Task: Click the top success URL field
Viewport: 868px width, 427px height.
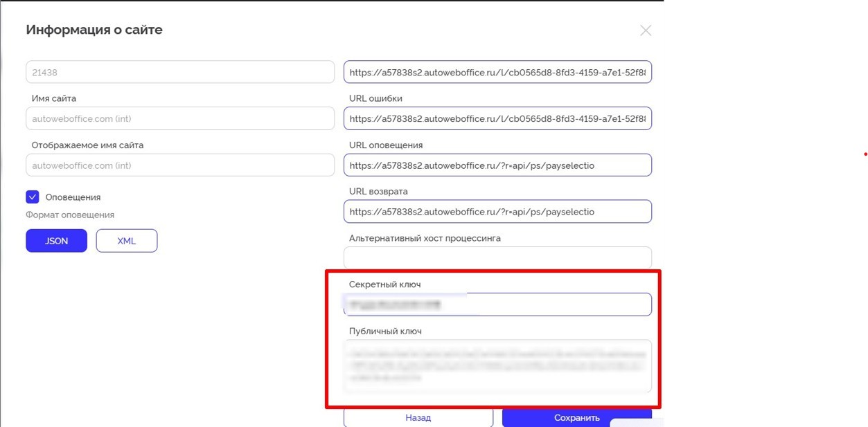Action: 497,72
